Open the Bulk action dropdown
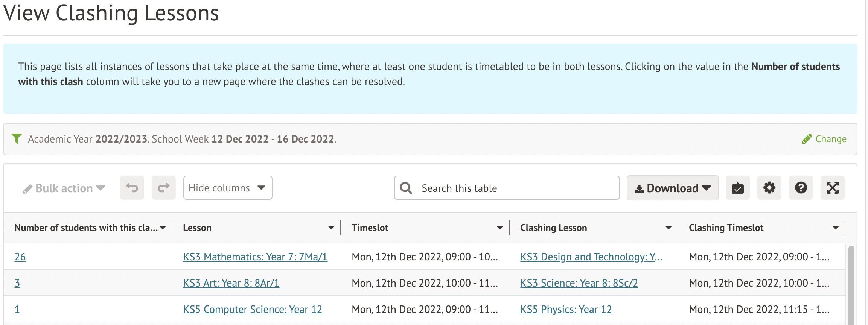Image resolution: width=868 pixels, height=325 pixels. click(x=64, y=188)
